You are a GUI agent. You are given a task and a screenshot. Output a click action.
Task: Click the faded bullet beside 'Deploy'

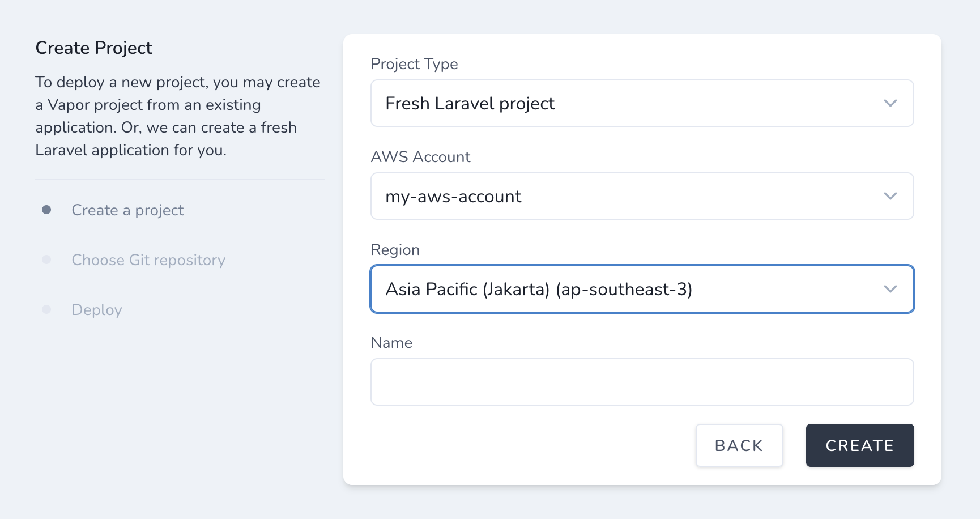pos(46,309)
